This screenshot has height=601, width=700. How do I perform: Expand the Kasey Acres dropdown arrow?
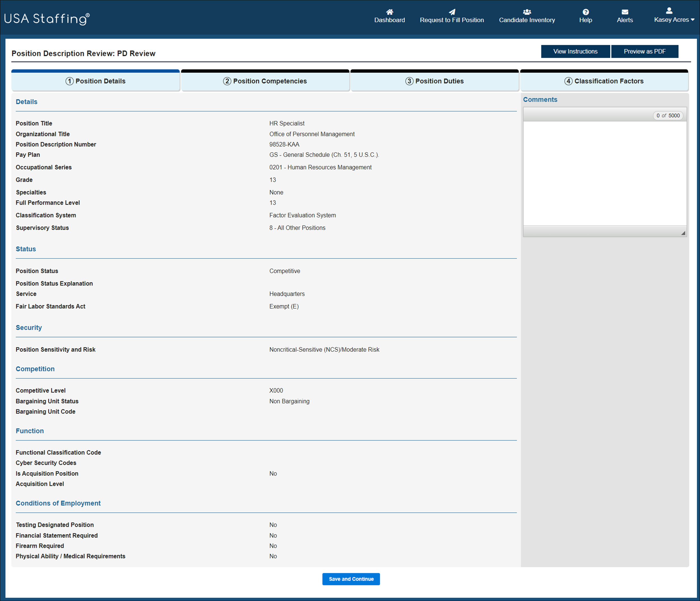coord(692,20)
